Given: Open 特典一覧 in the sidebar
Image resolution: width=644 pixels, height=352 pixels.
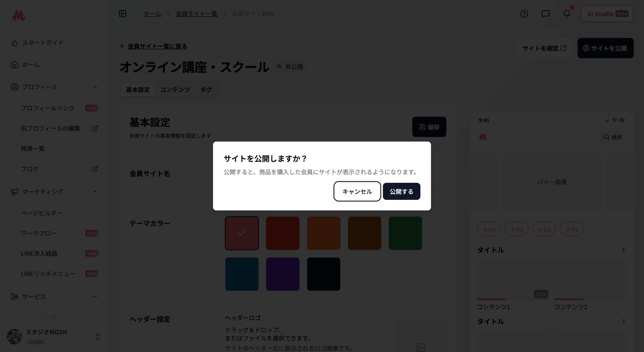Looking at the screenshot, I should [x=33, y=148].
